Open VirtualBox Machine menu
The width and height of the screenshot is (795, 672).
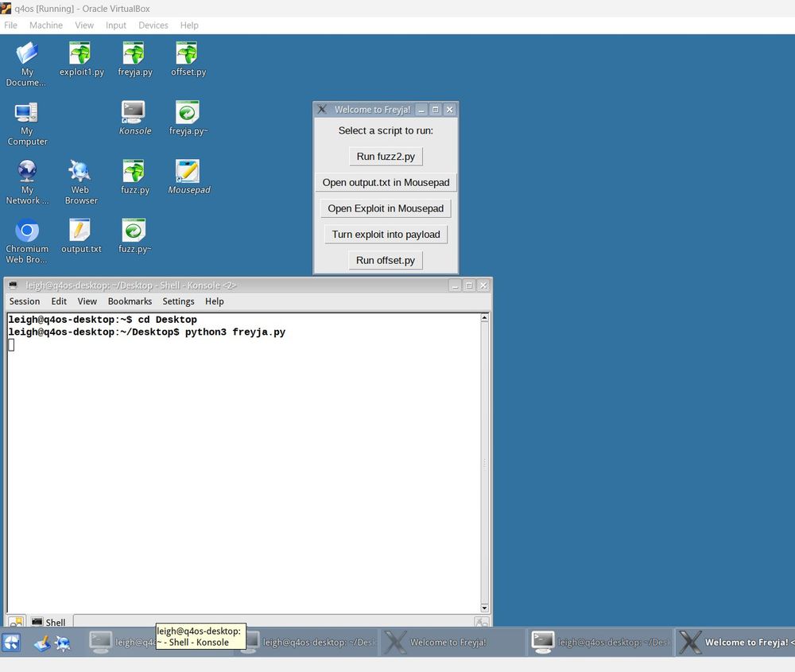pos(46,25)
